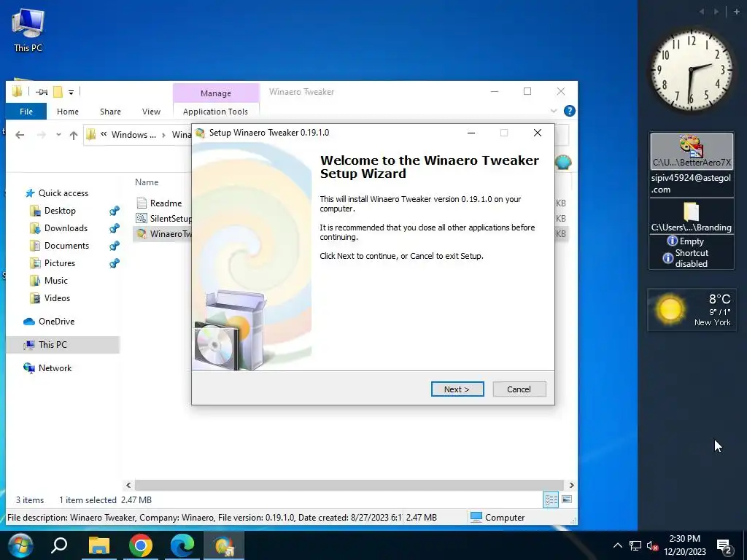
Task: Switch to the Share ribbon tab
Action: [x=110, y=112]
